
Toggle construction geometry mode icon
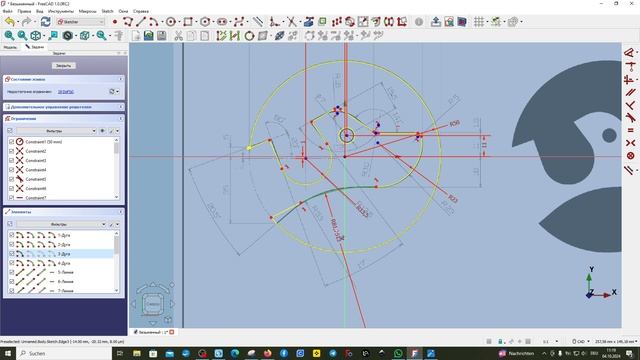pyautogui.click(x=258, y=22)
